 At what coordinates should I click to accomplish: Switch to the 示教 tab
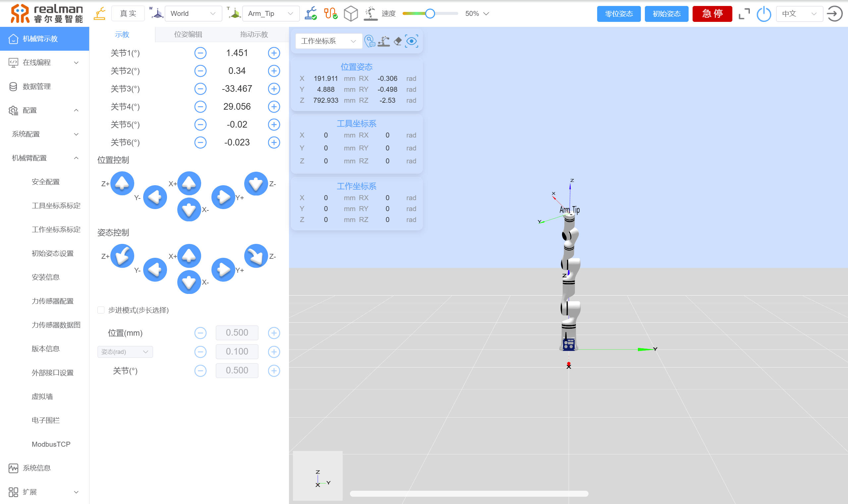tap(122, 34)
